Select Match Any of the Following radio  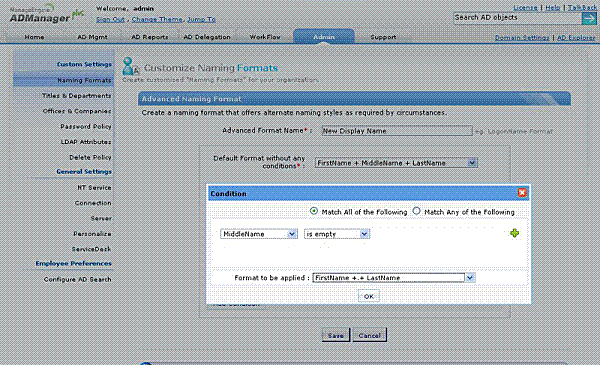416,211
